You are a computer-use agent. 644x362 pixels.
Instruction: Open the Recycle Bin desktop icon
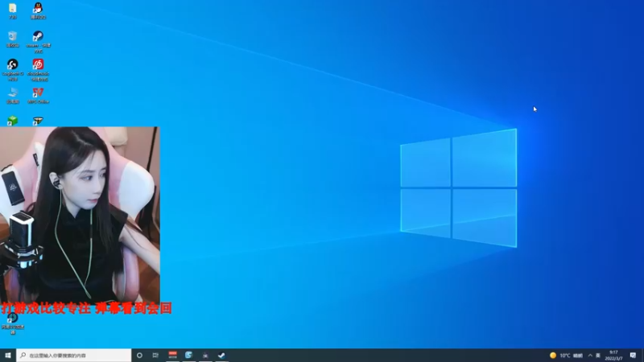tap(13, 39)
